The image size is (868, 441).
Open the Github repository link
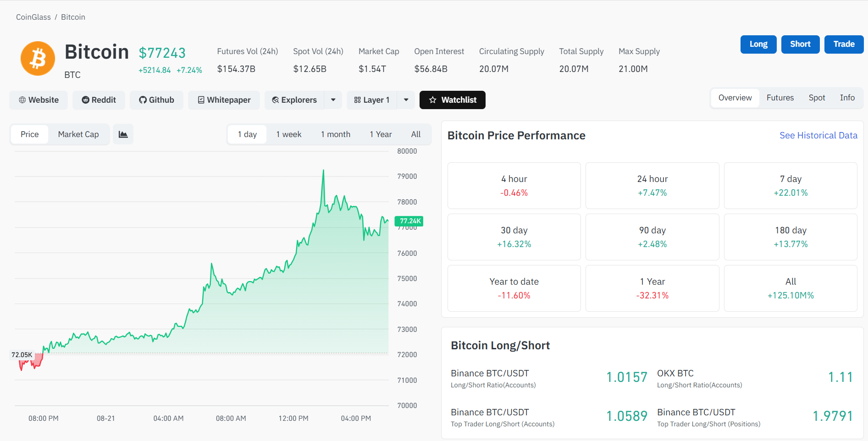(156, 100)
